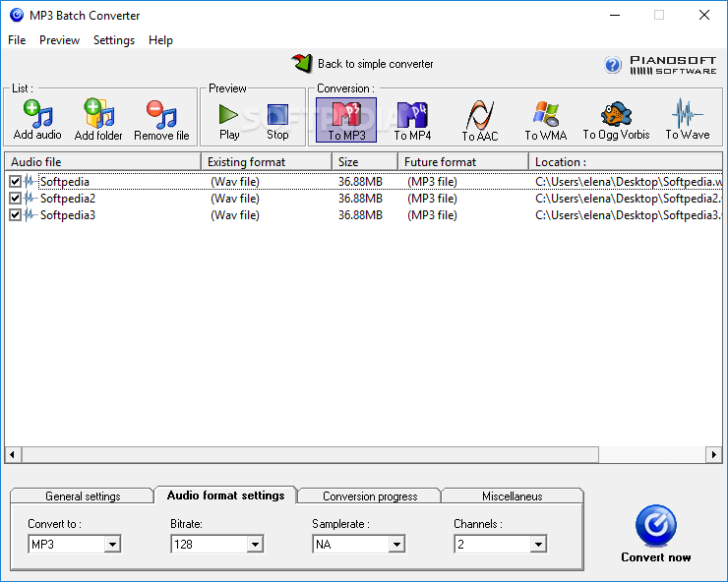Switch to the Conversion progress tab
Image resolution: width=728 pixels, height=582 pixels.
pyautogui.click(x=370, y=496)
